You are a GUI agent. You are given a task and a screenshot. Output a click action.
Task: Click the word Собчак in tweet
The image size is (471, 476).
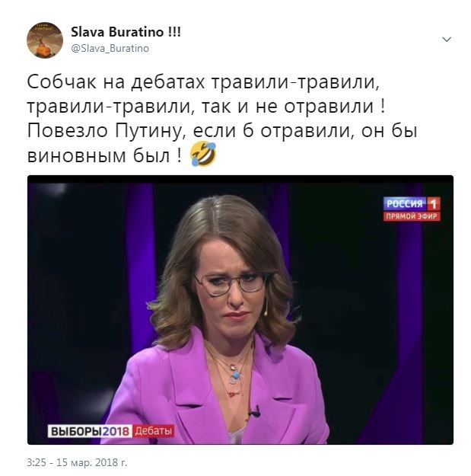[62, 82]
